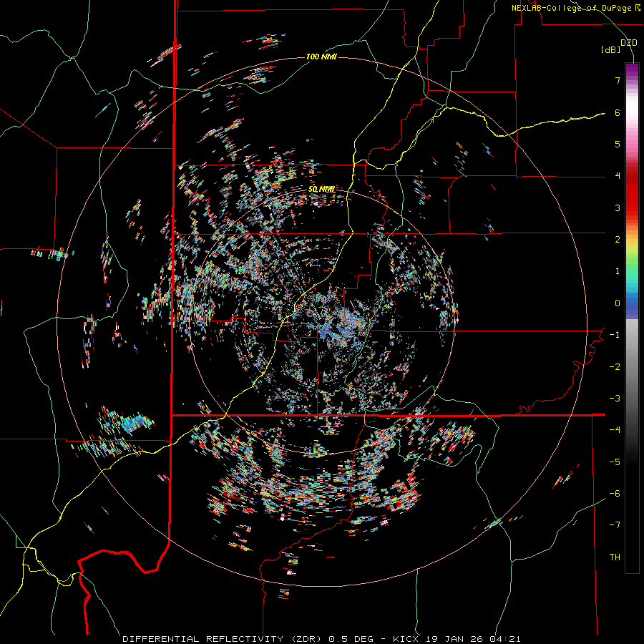Click the "DZD" legend title
Viewport: 644px width, 644px height.
[x=629, y=43]
